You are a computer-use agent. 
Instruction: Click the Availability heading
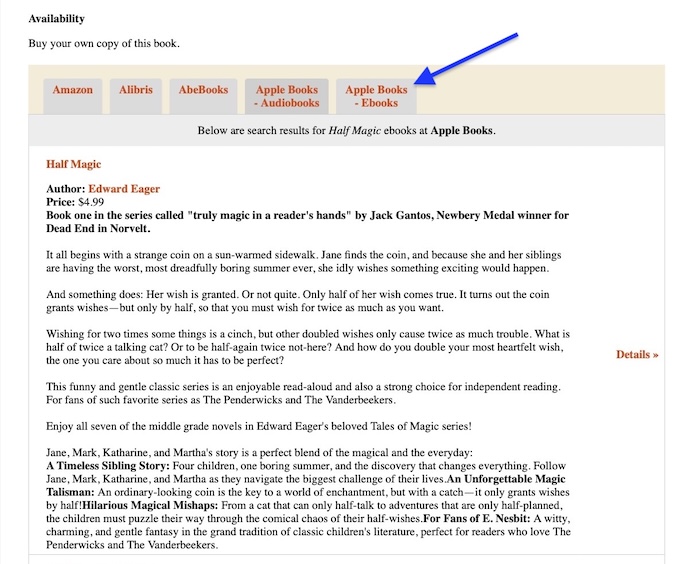(x=56, y=19)
